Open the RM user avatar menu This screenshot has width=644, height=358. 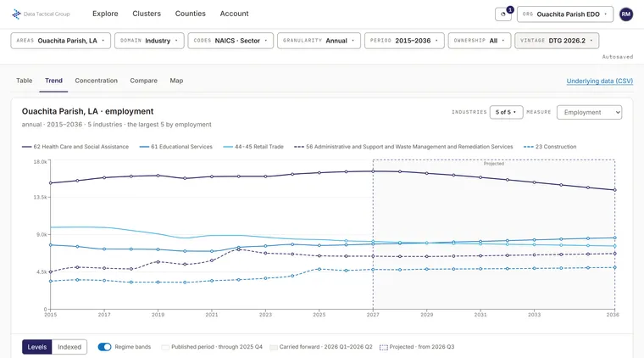626,14
